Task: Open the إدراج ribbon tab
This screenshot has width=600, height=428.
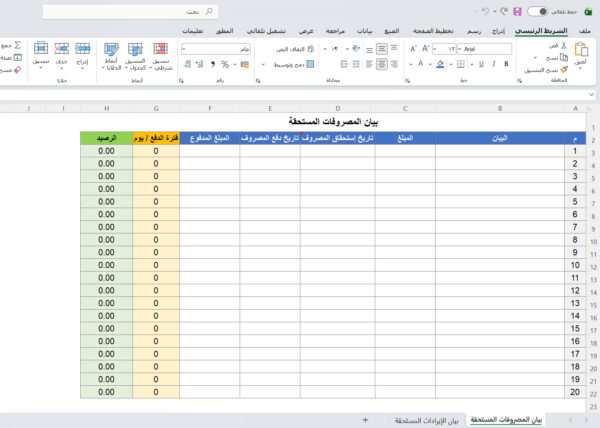Action: tap(497, 31)
